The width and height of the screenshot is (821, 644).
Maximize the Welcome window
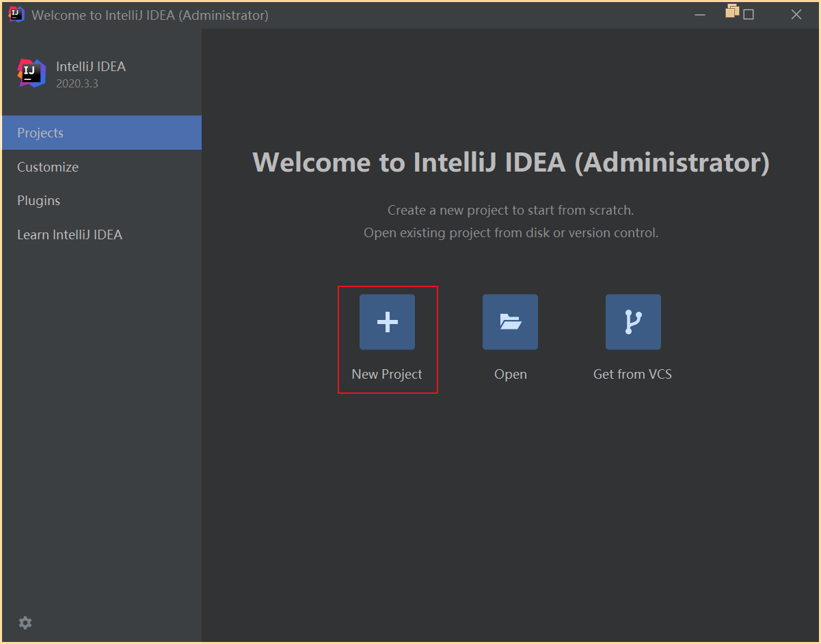[x=749, y=14]
